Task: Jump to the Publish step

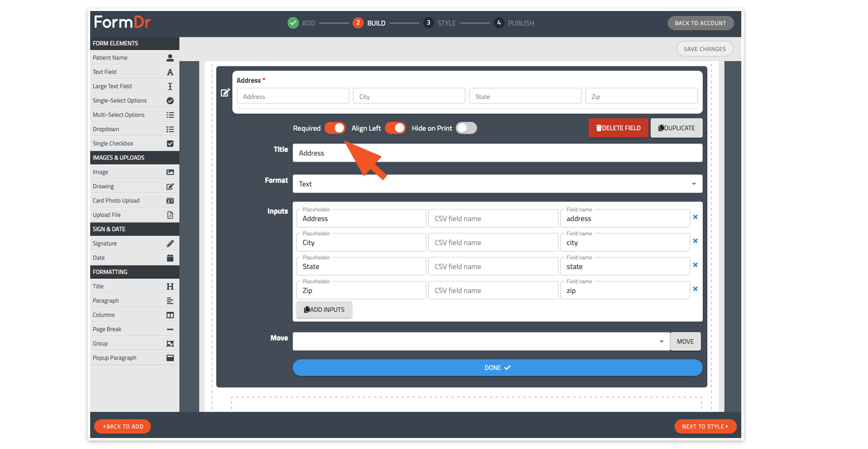Action: 514,23
